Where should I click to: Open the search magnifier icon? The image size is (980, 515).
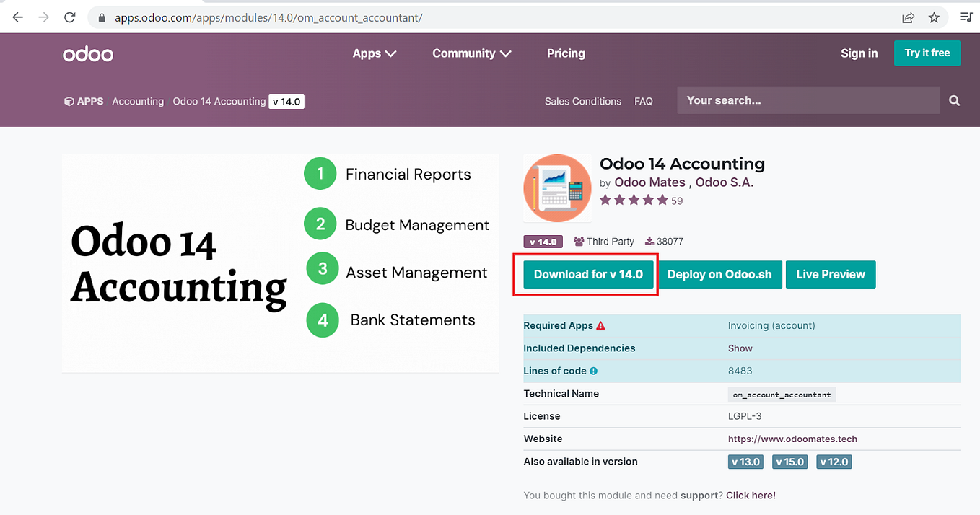click(954, 100)
